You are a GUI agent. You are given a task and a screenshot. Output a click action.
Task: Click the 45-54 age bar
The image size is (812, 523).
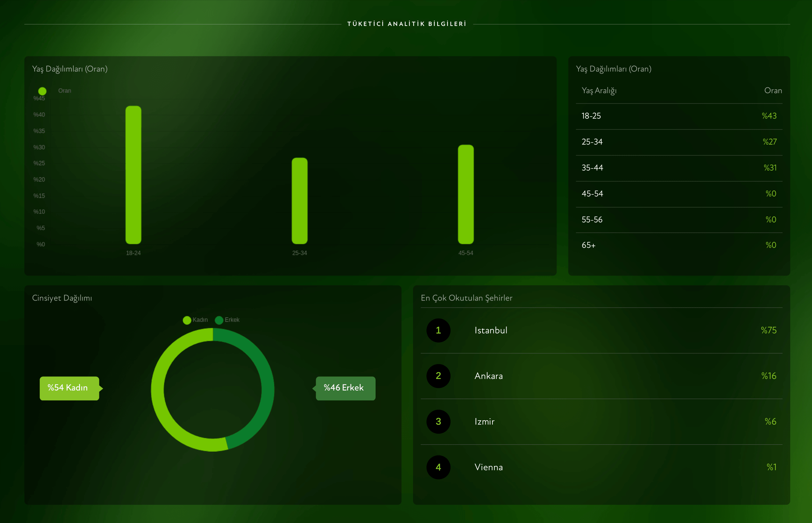pos(466,194)
